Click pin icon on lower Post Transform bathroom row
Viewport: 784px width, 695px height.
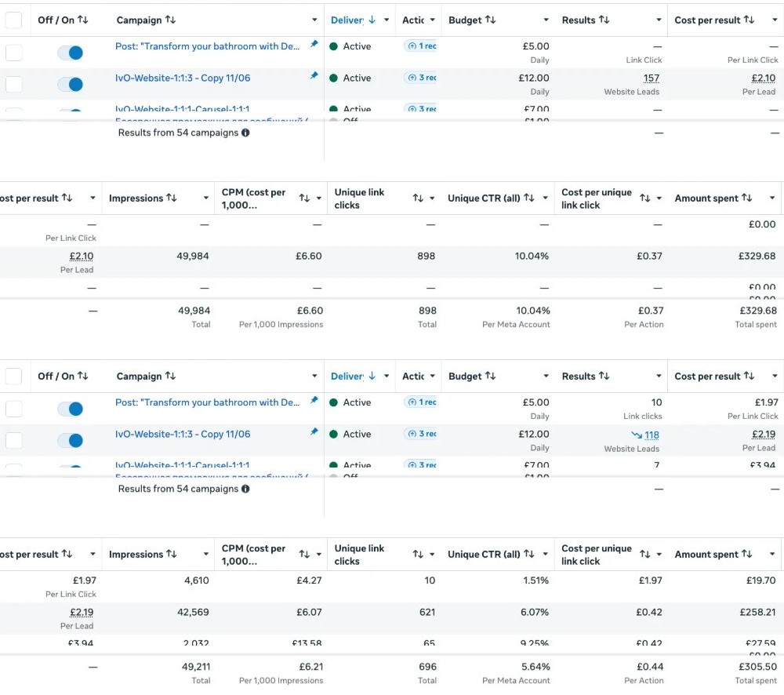pos(314,400)
